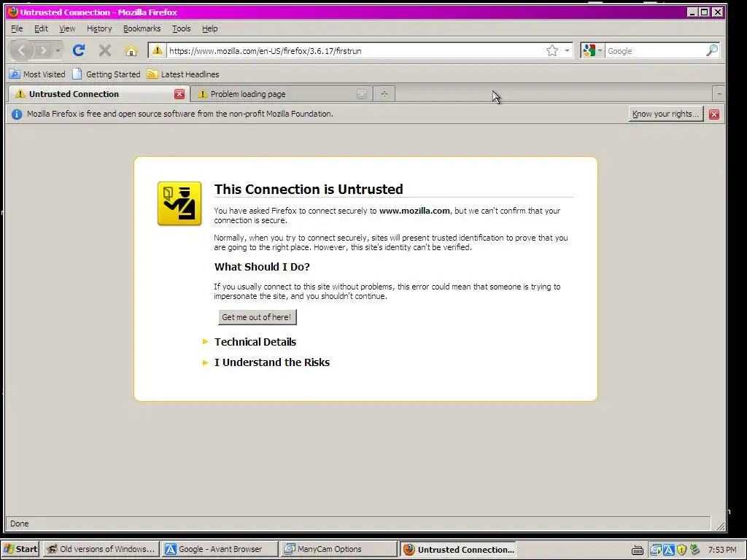Open the View menu
747x560 pixels.
pyautogui.click(x=67, y=28)
